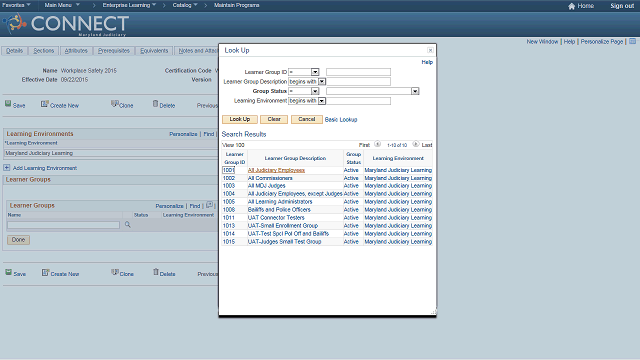Click the Learner Group ID input field

(358, 72)
